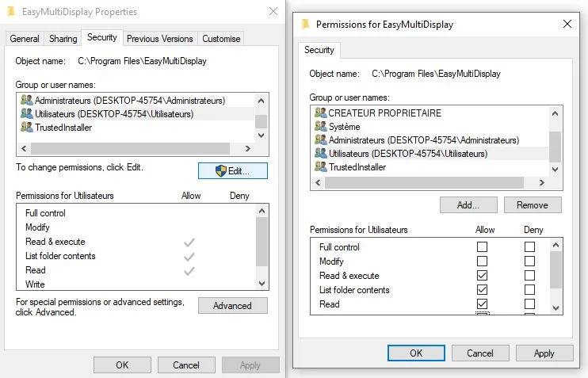Click Add... to add a user

(468, 205)
